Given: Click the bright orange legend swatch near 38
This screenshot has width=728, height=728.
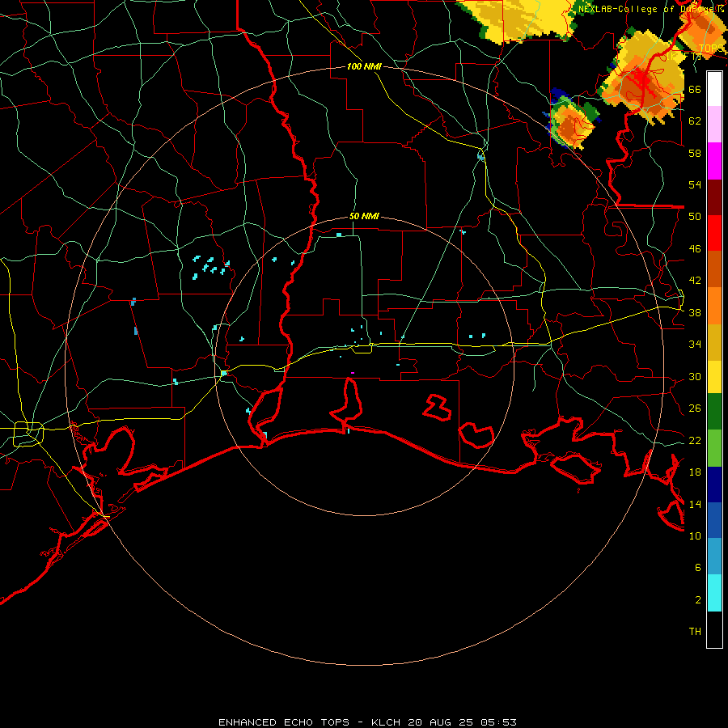Looking at the screenshot, I should click(x=714, y=306).
